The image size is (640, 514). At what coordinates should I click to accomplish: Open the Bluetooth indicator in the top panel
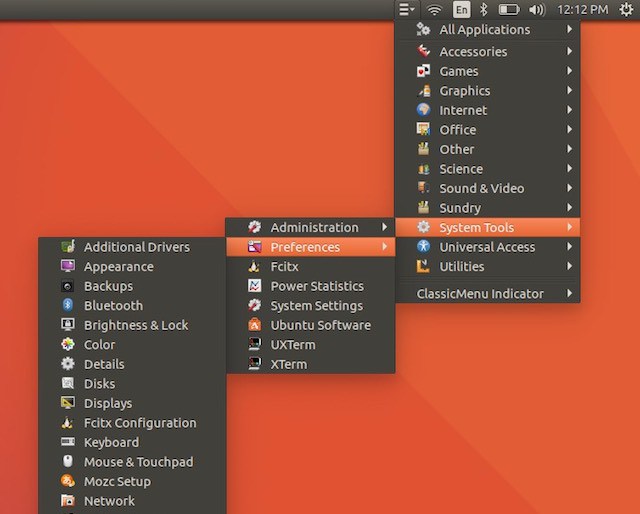[483, 9]
